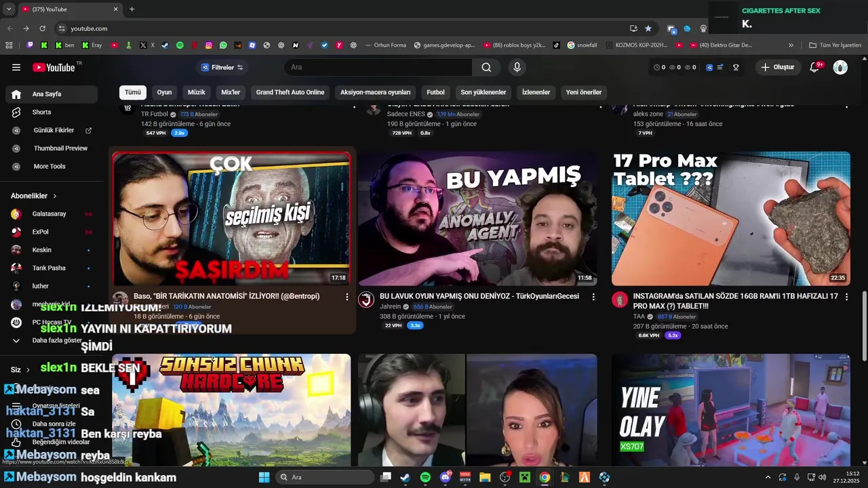Select the İzlenenler filter chip
Image resolution: width=868 pixels, height=488 pixels.
[536, 92]
